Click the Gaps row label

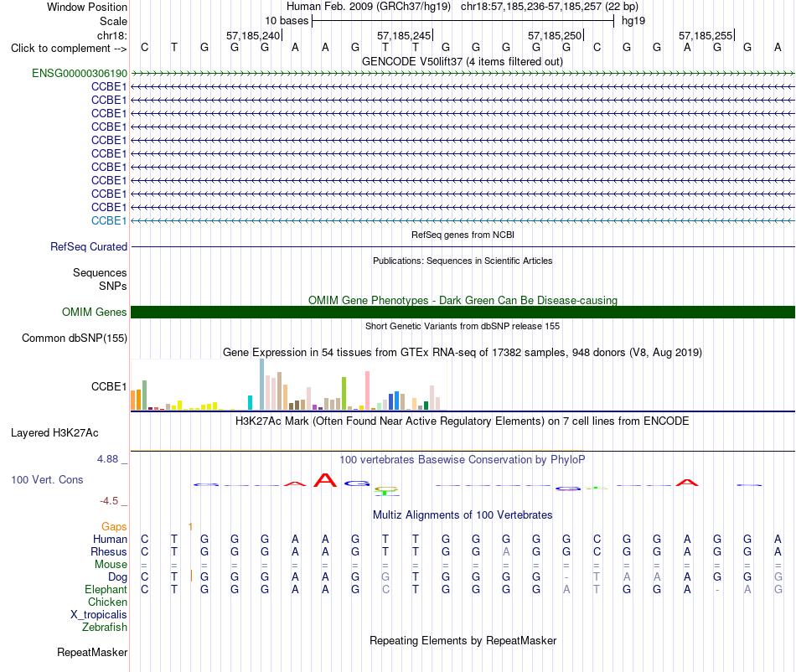tap(114, 527)
